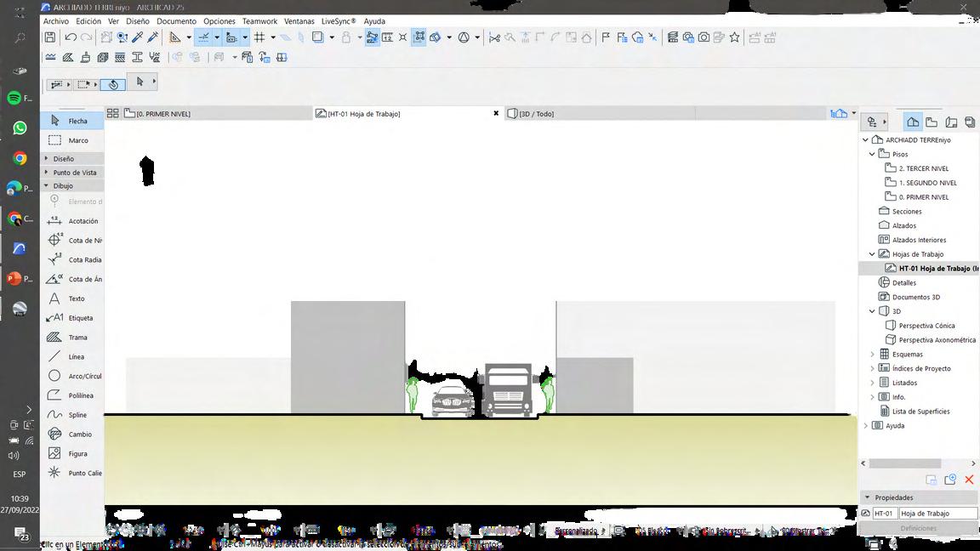Select Perspectiva Cónica in navigator
Viewport: 980px width, 551px height.
click(926, 327)
